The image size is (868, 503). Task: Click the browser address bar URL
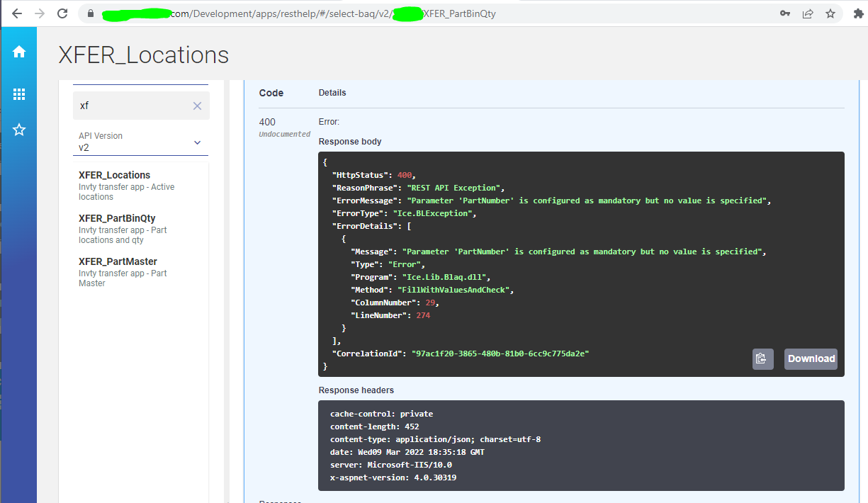pyautogui.click(x=298, y=13)
